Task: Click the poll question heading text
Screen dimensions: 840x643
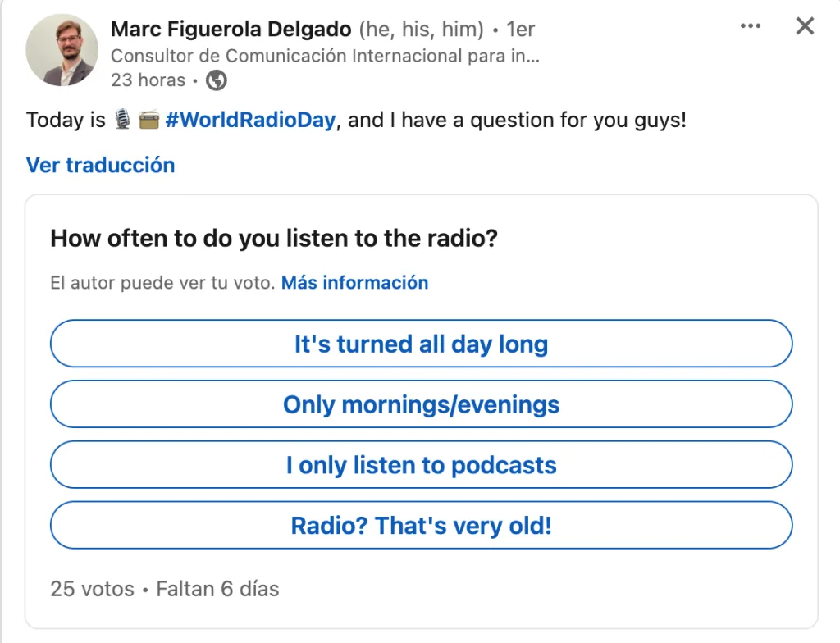Action: [x=274, y=239]
